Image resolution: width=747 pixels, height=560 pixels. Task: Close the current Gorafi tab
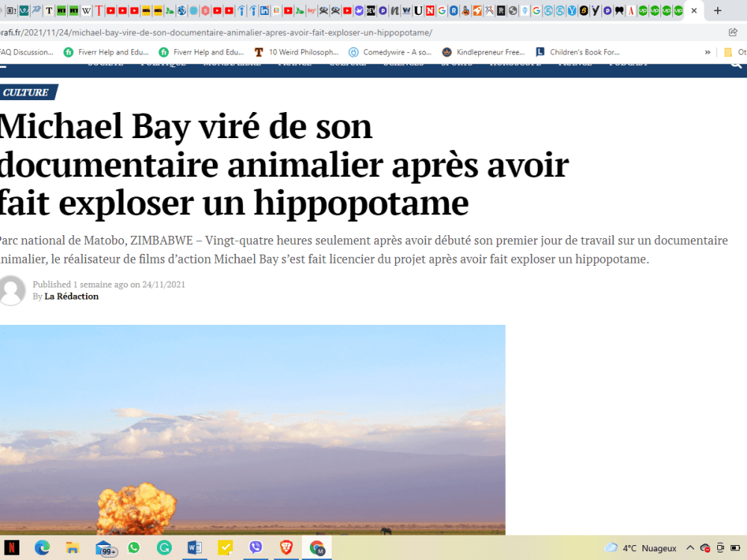694,10
